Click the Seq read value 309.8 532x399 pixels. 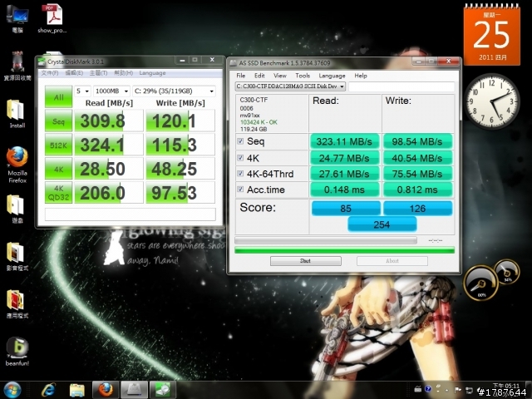click(109, 121)
